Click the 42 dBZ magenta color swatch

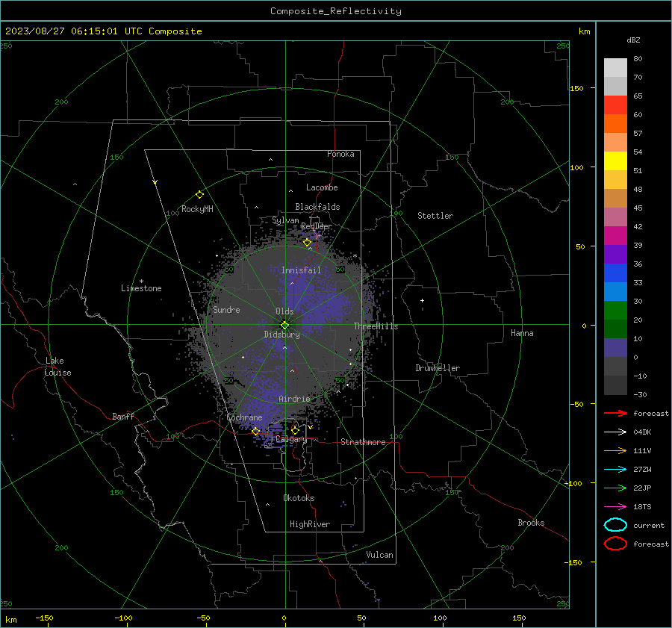tap(615, 235)
